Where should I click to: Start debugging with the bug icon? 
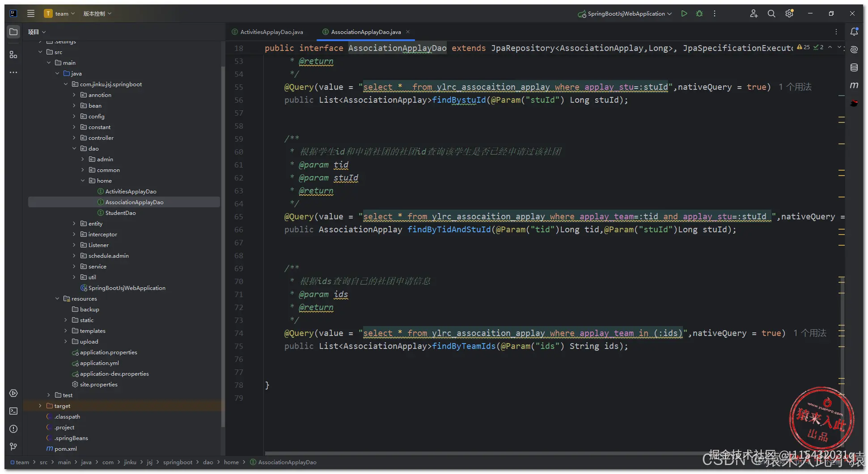[699, 13]
